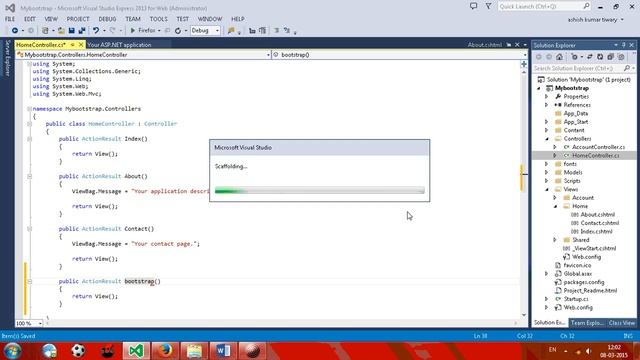Viewport: 640px width, 360px height.
Task: Click the Navigate Backward toolbar icon
Action: click(15, 31)
